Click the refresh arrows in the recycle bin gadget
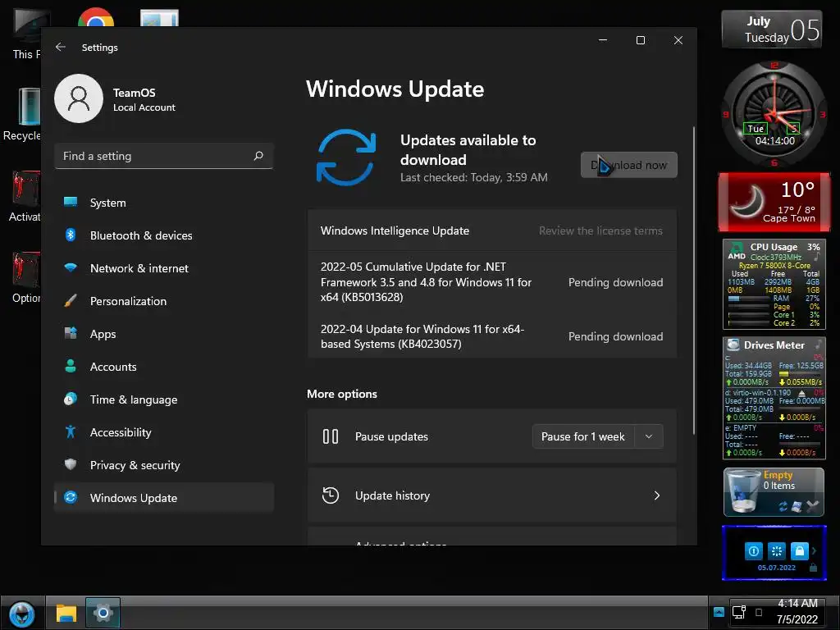Screen dimensions: 840x630 [783, 506]
